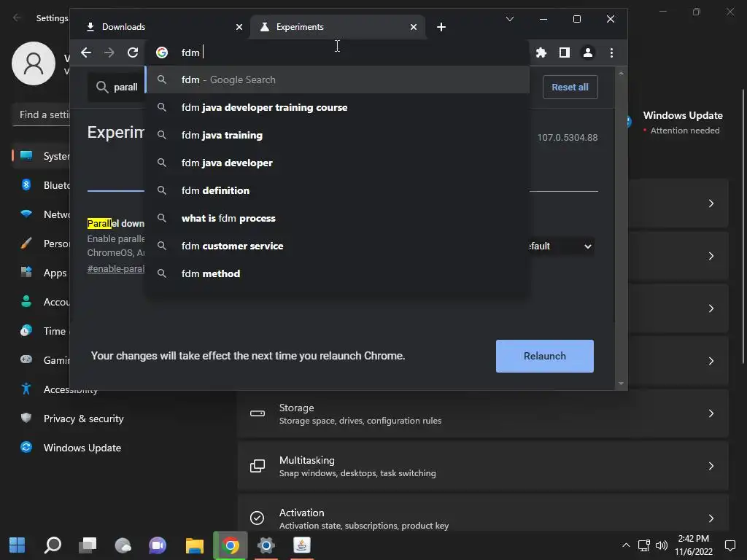Switch to the Experiments tab
The height and width of the screenshot is (560, 747).
(337, 27)
